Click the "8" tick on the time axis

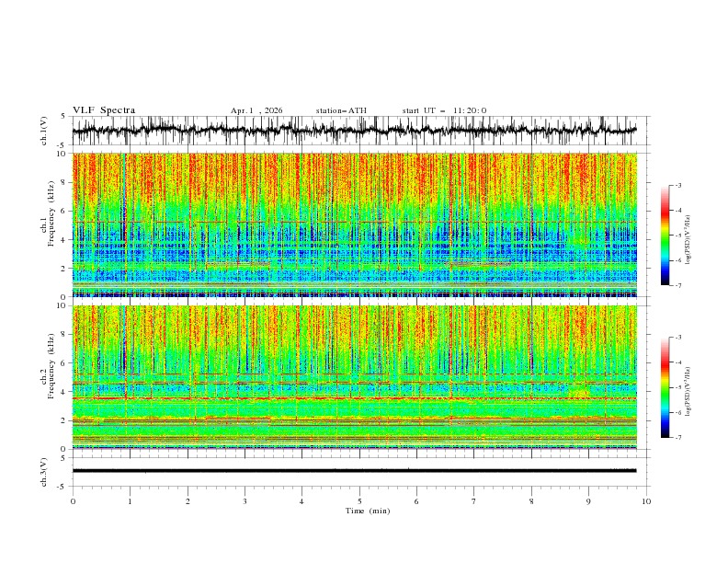[531, 501]
